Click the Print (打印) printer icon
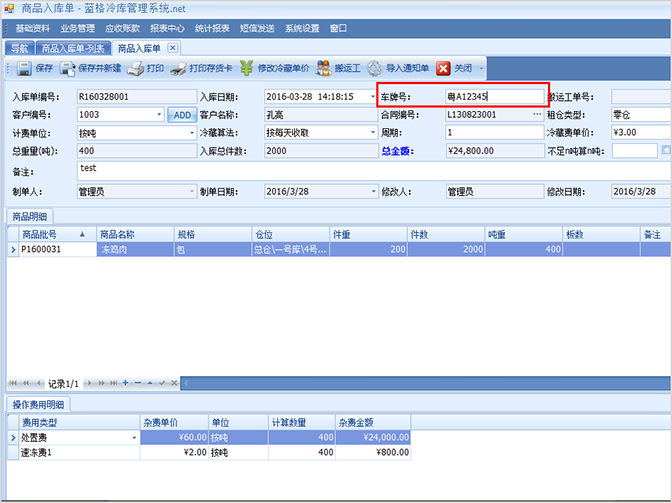Viewport: 672px width, 503px height. coord(135,68)
